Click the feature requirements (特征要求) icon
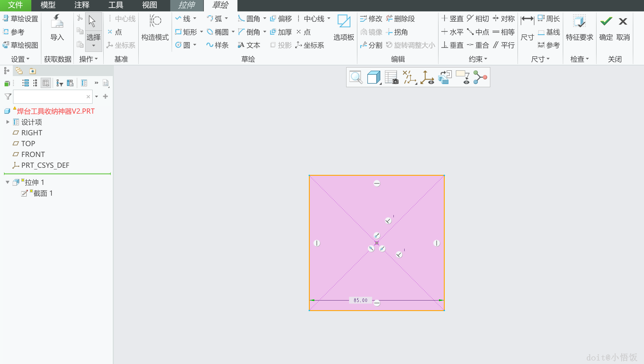The width and height of the screenshot is (644, 364). coord(579,22)
